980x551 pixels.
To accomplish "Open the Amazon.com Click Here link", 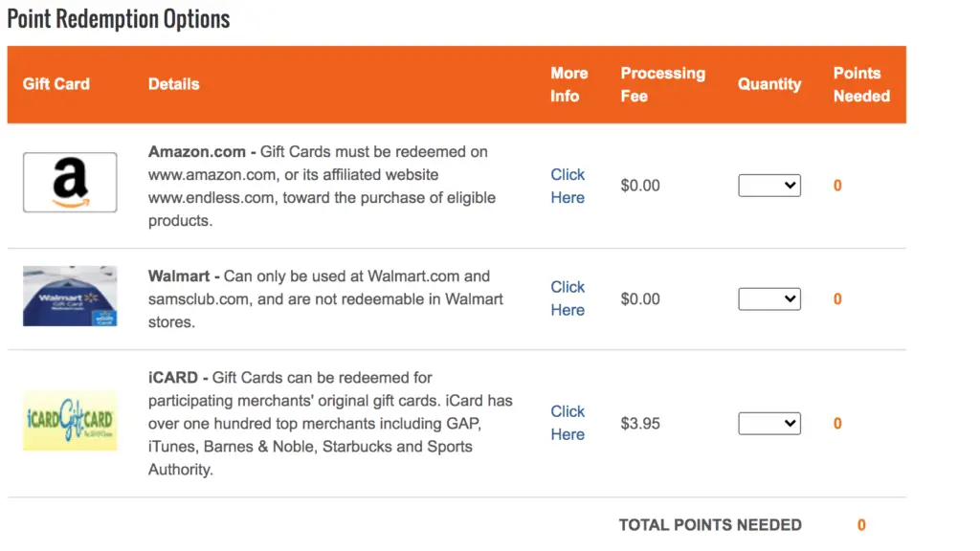I will pos(568,187).
